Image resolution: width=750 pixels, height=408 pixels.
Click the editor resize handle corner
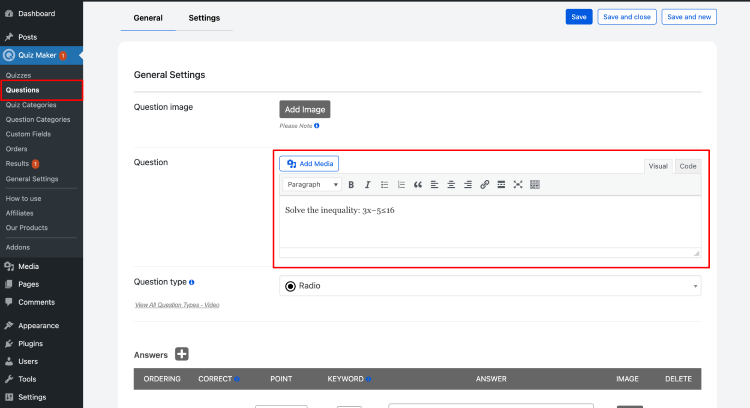pyautogui.click(x=696, y=253)
